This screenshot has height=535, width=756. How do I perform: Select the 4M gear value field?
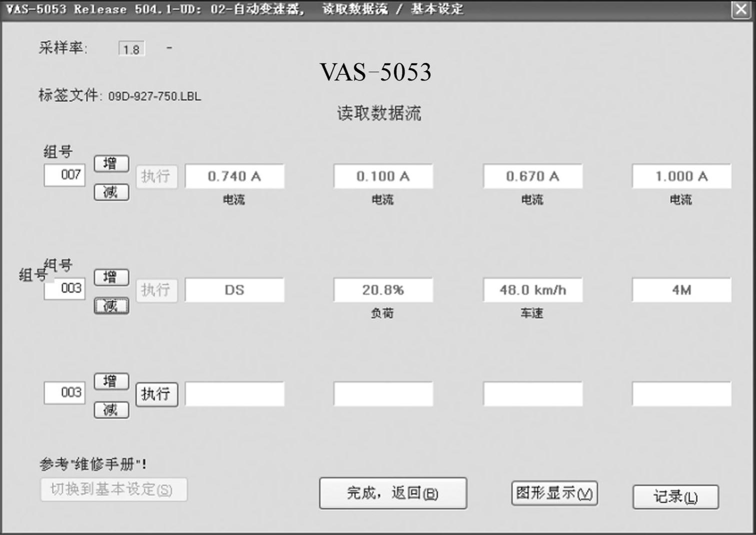coord(682,290)
